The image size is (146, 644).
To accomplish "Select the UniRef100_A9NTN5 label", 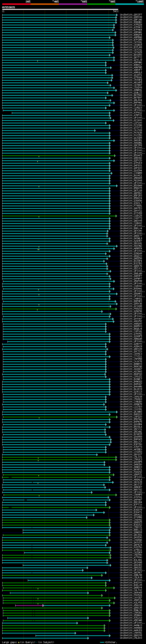I will 131,67.
